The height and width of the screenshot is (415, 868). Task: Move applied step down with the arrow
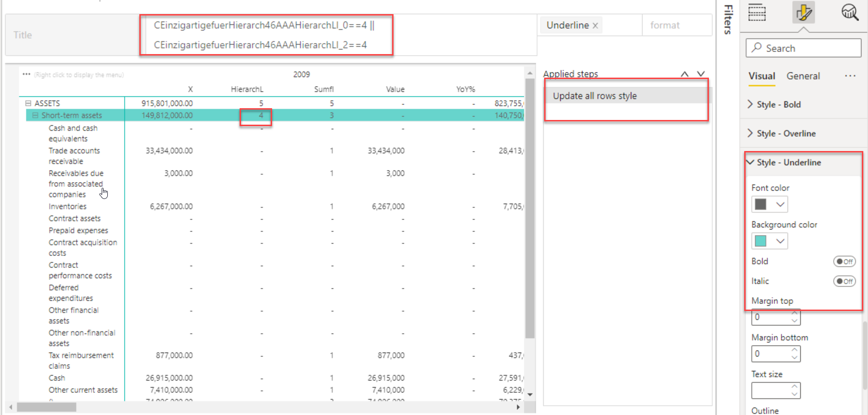click(701, 74)
